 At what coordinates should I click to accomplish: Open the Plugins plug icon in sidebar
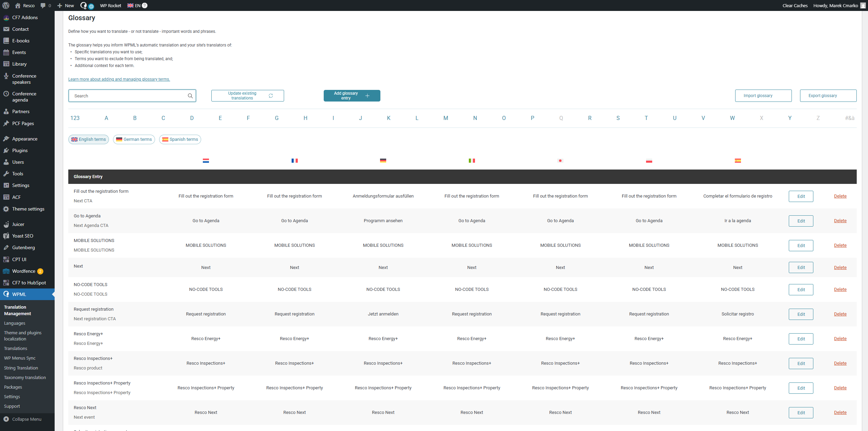6,150
